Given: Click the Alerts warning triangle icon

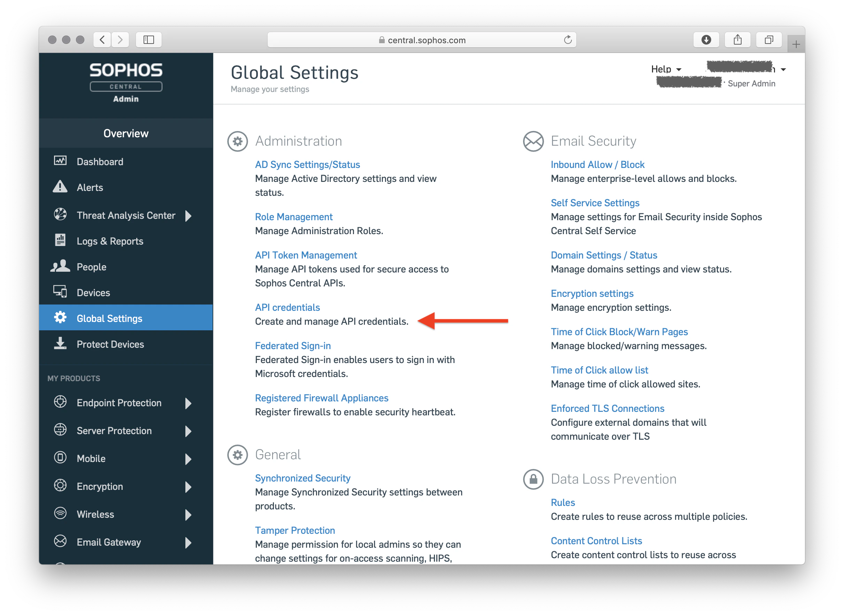Looking at the screenshot, I should point(60,187).
